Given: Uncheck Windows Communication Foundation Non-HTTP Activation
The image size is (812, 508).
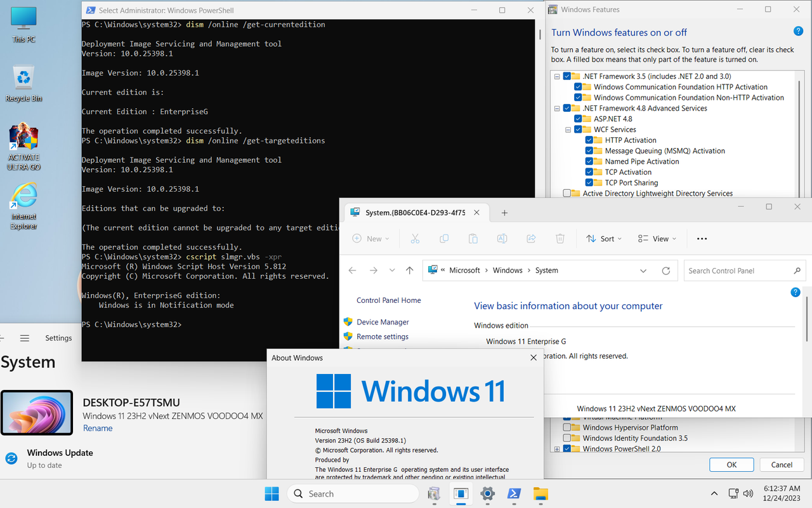Looking at the screenshot, I should coord(578,98).
